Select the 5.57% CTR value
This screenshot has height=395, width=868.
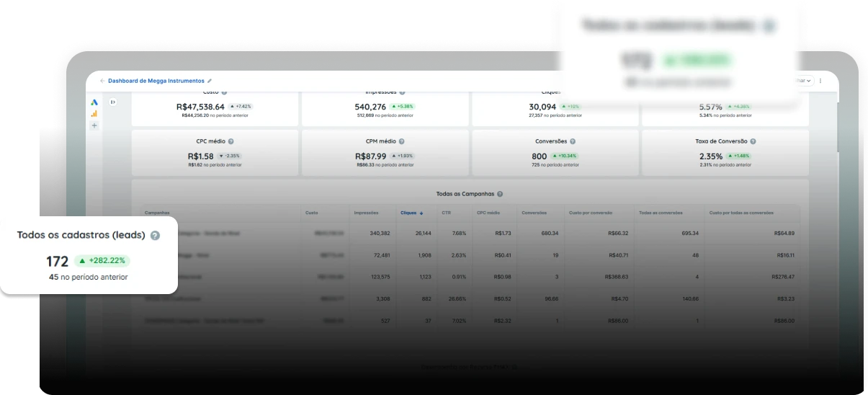coord(711,107)
